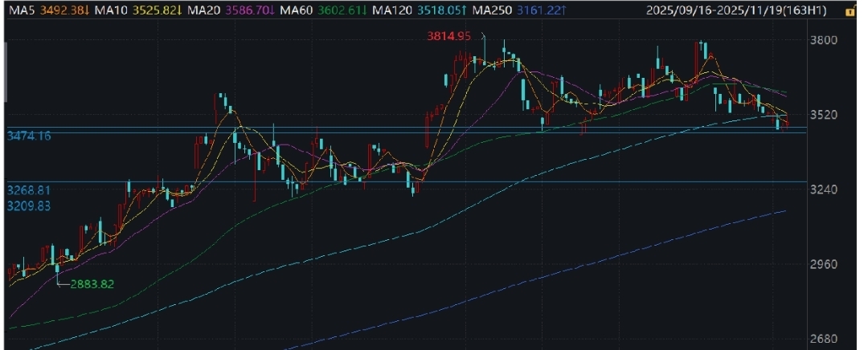Select the MA250 3161.22 indicator label
This screenshot has height=350, width=868.
pos(519,10)
